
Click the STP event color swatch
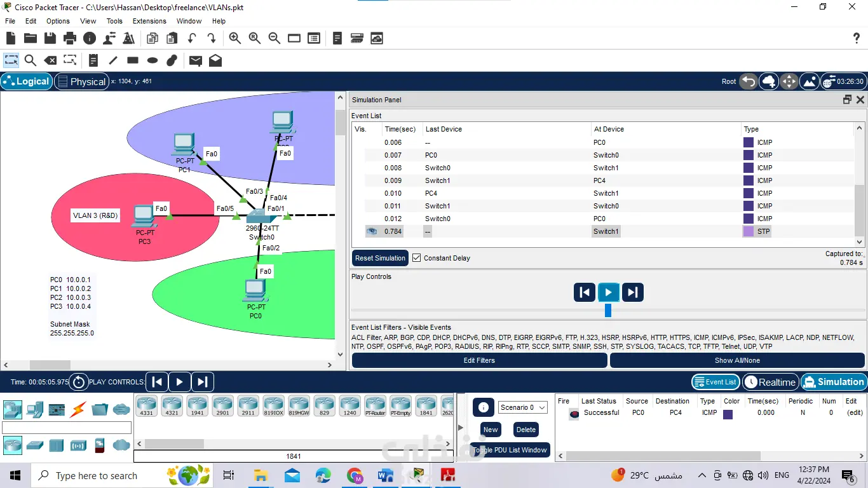click(748, 231)
